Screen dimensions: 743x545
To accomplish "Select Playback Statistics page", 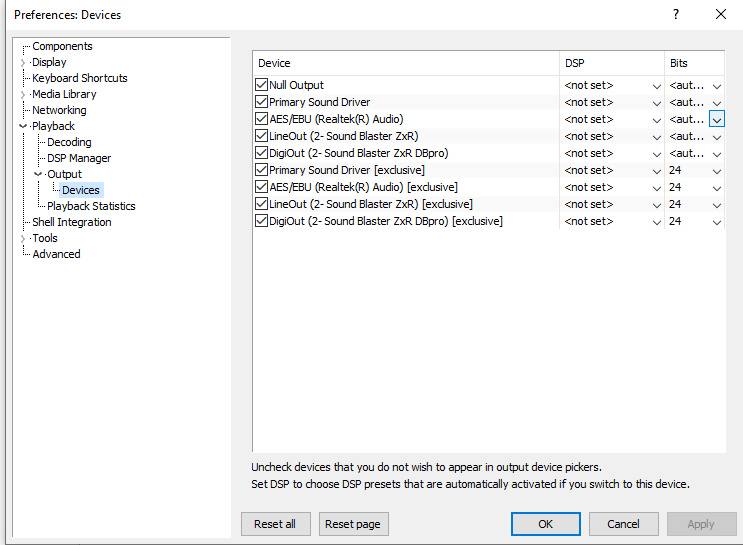I will click(x=91, y=206).
